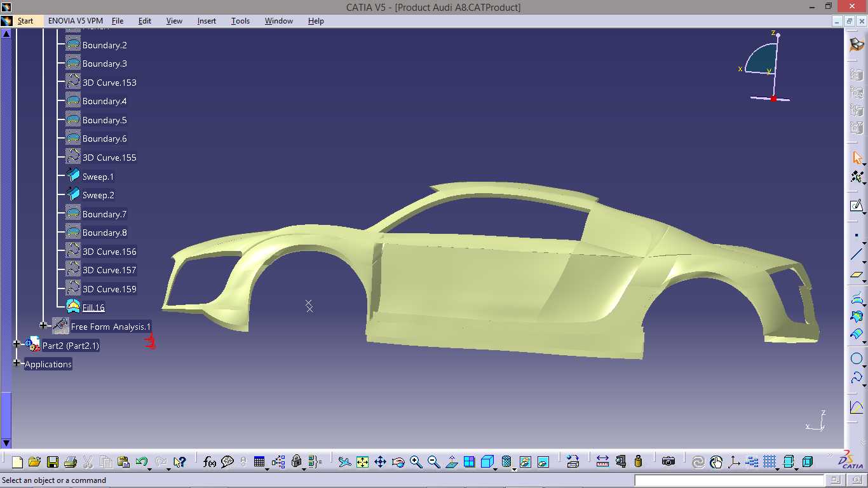Click the workbench icon atop right toolbar
The height and width of the screenshot is (488, 868).
857,44
